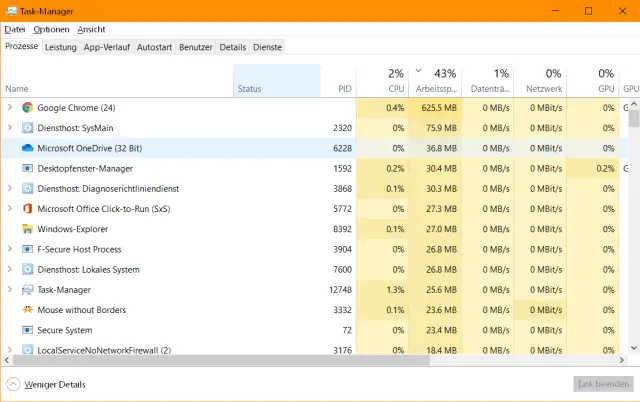The width and height of the screenshot is (640, 402).
Task: Open the Dienste tab
Action: (267, 47)
